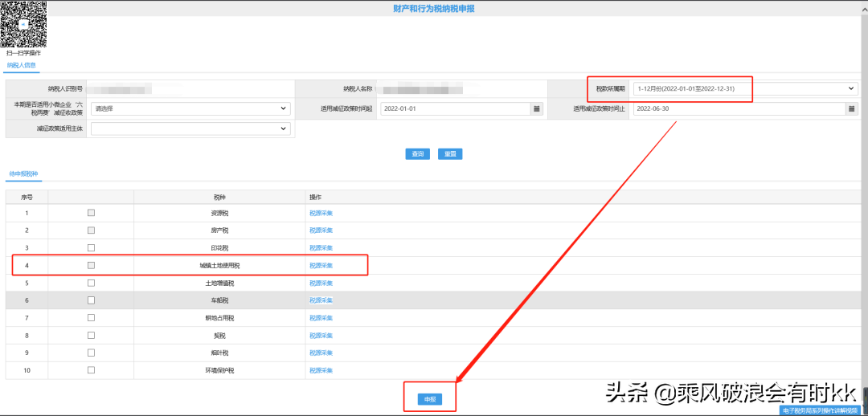Viewport: 868px width, 416px height.
Task: Open 税源采集 link for 城镇土地使用税
Action: 321,265
